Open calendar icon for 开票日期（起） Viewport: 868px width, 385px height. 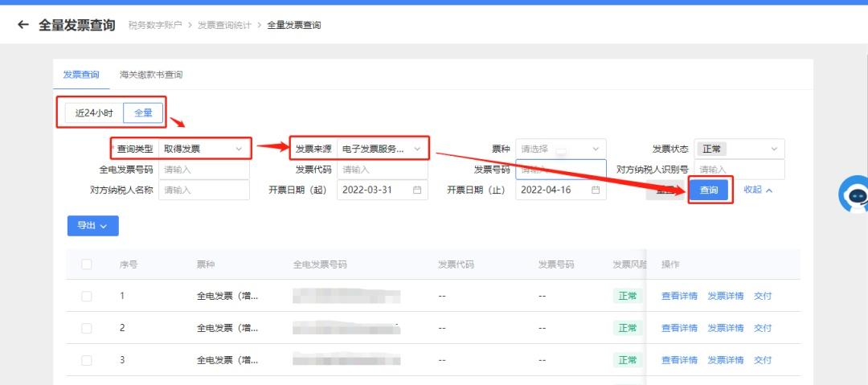pos(417,190)
